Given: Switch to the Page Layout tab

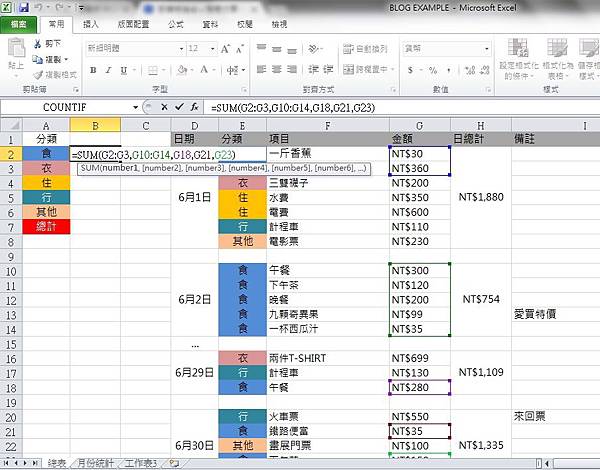Looking at the screenshot, I should click(133, 24).
